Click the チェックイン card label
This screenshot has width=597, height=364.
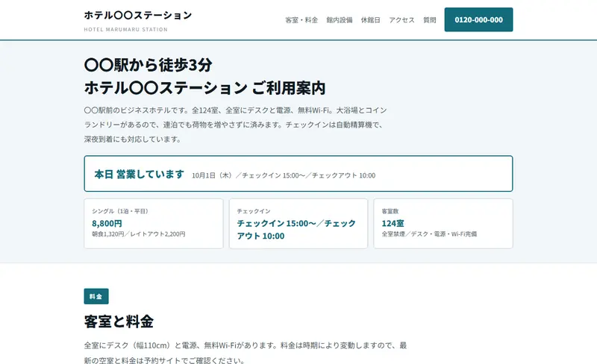pos(254,211)
